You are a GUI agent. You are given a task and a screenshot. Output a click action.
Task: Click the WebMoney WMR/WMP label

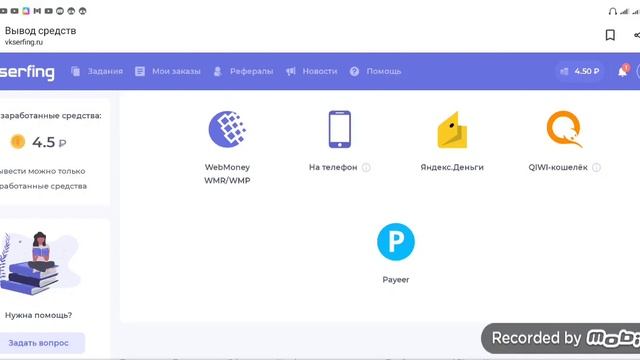pyautogui.click(x=227, y=174)
